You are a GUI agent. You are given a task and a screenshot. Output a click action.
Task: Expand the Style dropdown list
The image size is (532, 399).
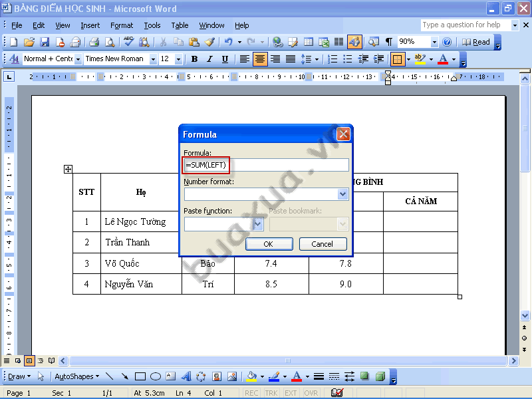pos(78,59)
